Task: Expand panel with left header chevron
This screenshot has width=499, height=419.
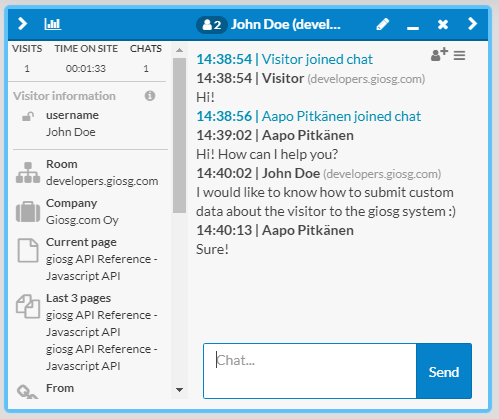Action: [x=22, y=24]
